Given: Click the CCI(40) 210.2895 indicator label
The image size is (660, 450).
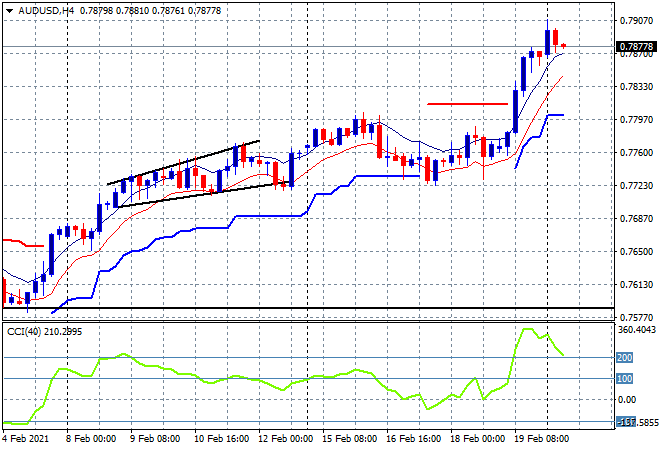Looking at the screenshot, I should pyautogui.click(x=44, y=332).
